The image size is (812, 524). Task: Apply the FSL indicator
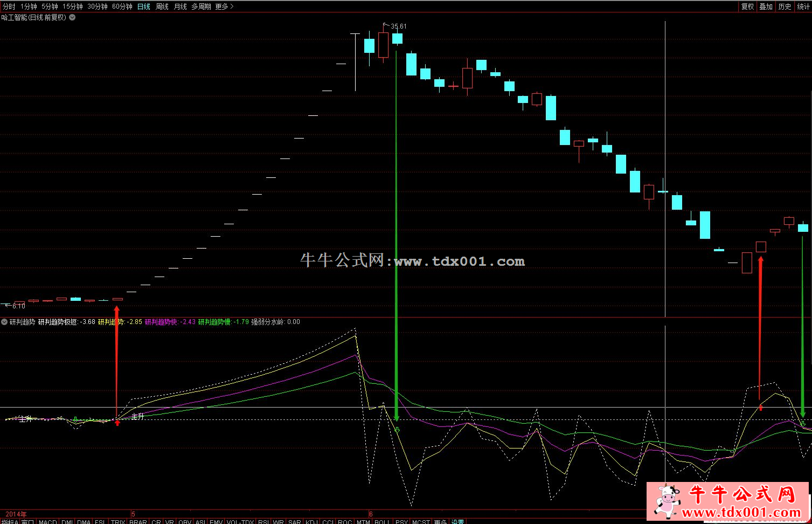pos(100,521)
